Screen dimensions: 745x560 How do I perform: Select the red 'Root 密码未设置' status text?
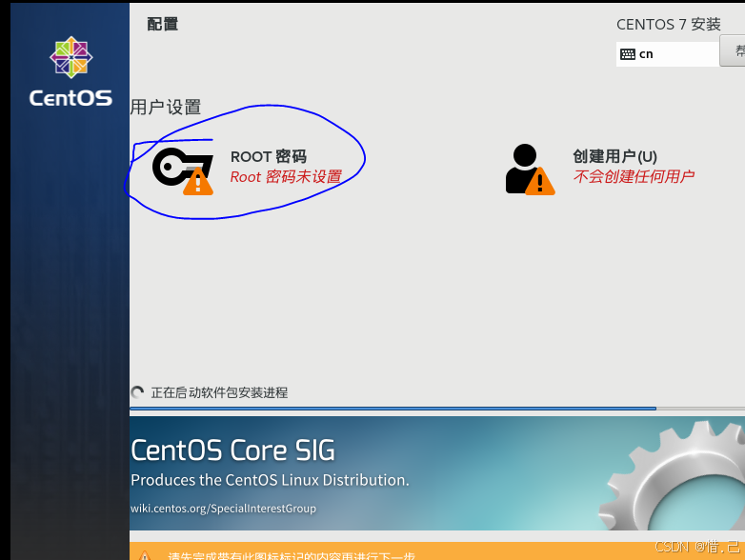click(286, 177)
